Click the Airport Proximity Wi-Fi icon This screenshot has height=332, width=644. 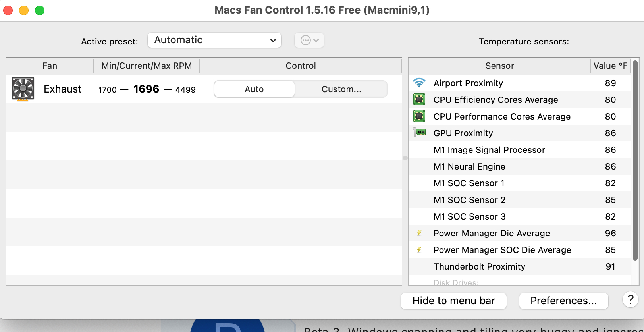pos(419,83)
